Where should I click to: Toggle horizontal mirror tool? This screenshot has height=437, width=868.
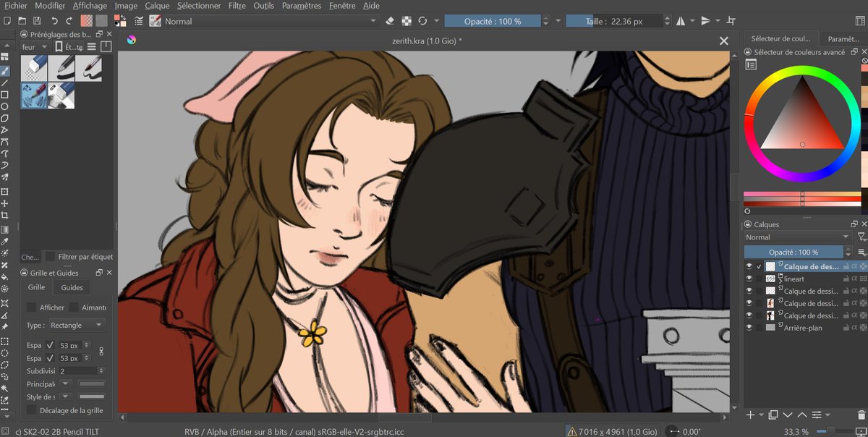pos(680,22)
